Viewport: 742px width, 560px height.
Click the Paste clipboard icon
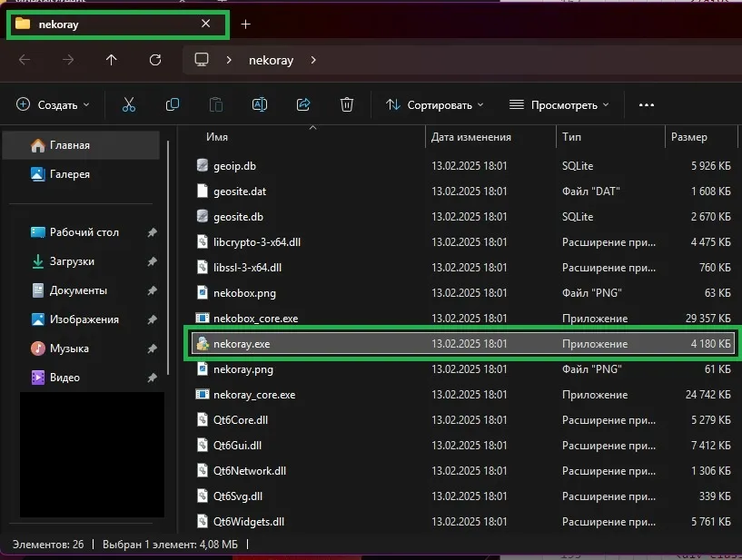pyautogui.click(x=216, y=104)
